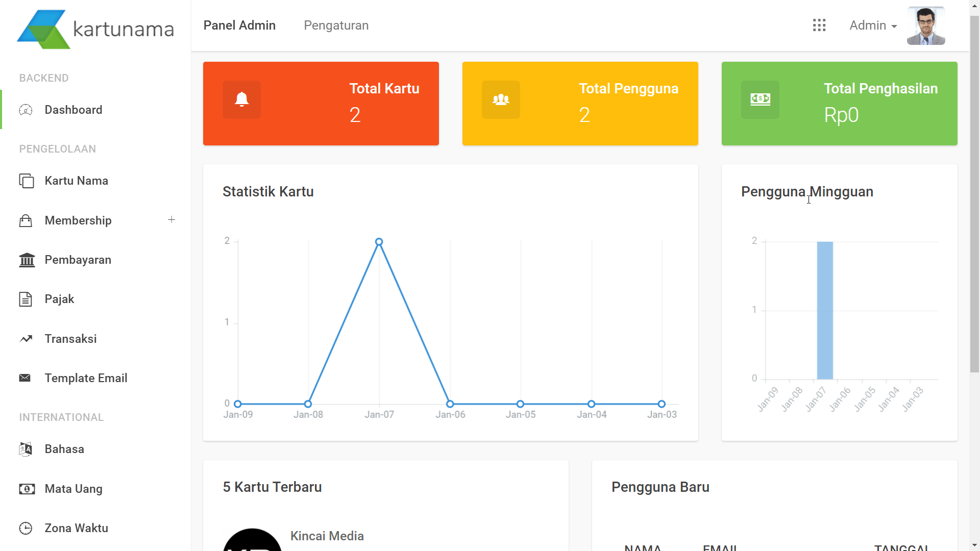Click the users icon on Total Pengguna

[x=501, y=99]
